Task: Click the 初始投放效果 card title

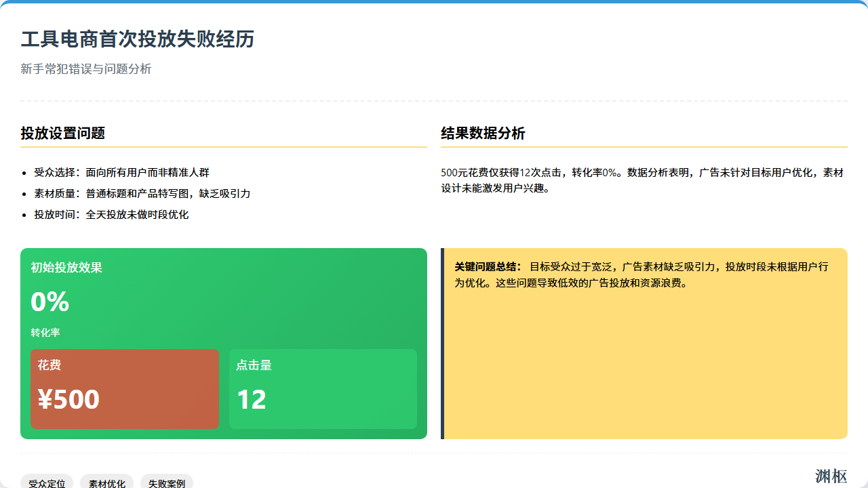Action: click(x=66, y=268)
